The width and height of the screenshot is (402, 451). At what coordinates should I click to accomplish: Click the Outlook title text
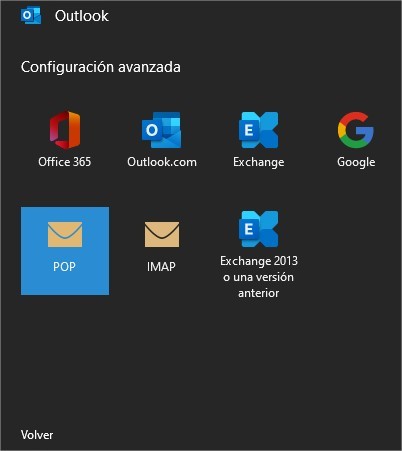point(82,16)
